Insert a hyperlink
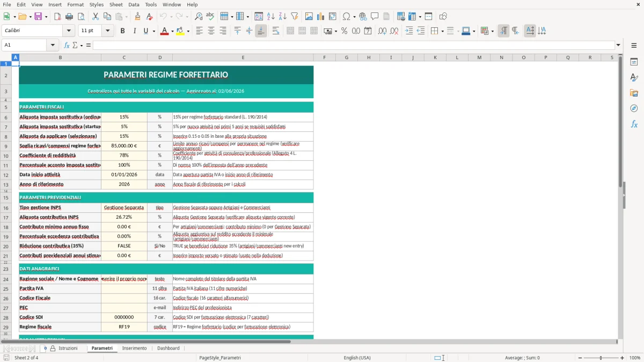This screenshot has height=362, width=644. pos(363,17)
